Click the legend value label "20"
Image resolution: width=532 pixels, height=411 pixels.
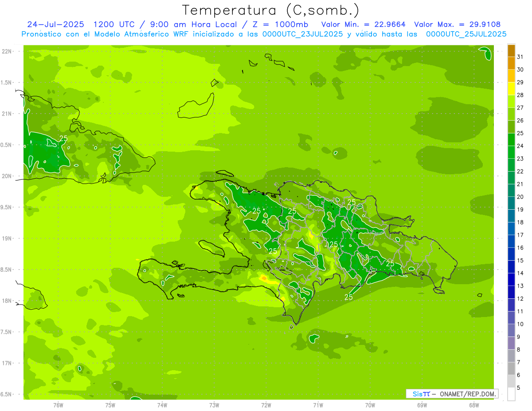[x=520, y=197]
